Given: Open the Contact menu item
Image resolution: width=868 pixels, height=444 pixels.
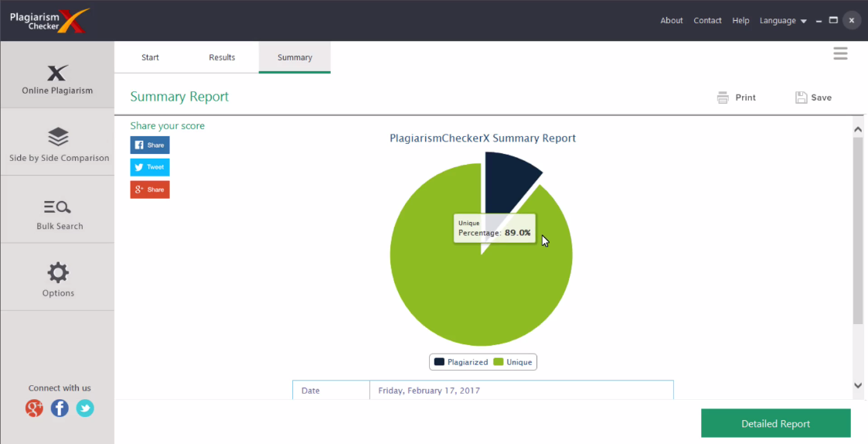Looking at the screenshot, I should [707, 21].
